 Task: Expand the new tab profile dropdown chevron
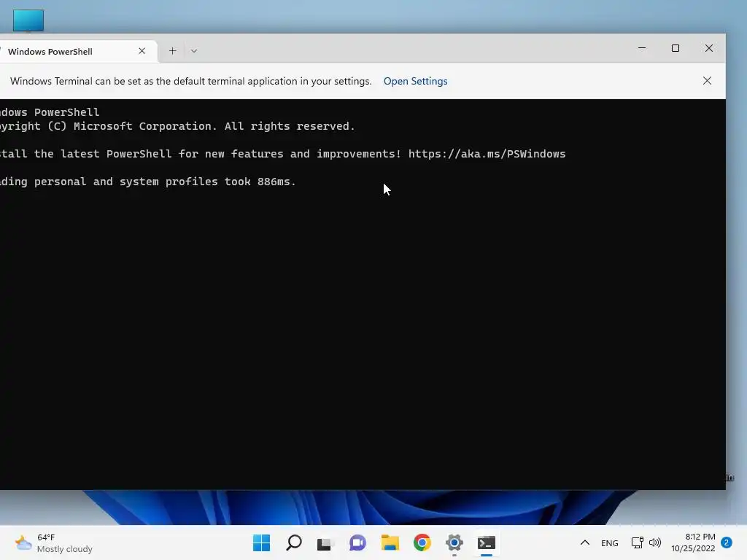[194, 51]
